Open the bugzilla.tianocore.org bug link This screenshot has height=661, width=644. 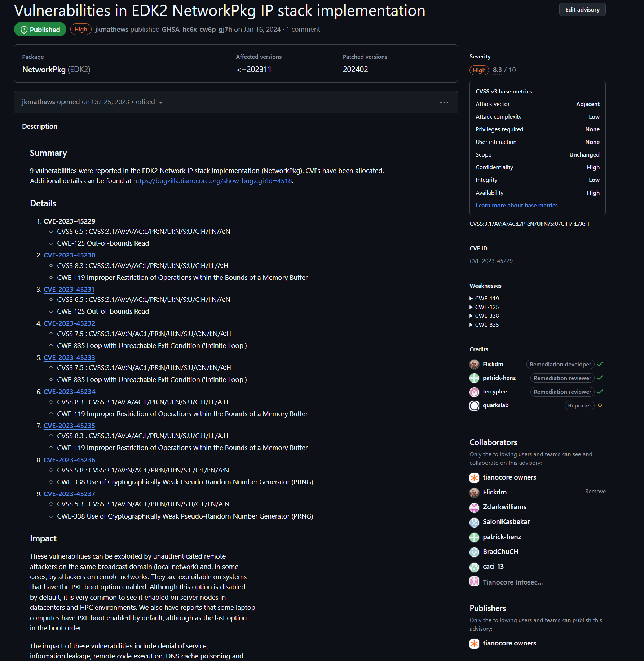pyautogui.click(x=212, y=181)
